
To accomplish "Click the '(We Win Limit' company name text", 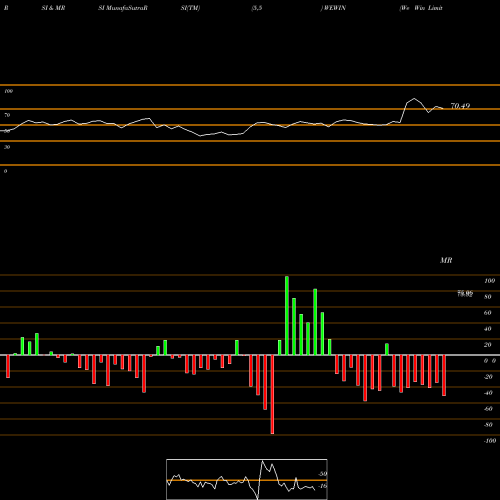I will pos(421,8).
